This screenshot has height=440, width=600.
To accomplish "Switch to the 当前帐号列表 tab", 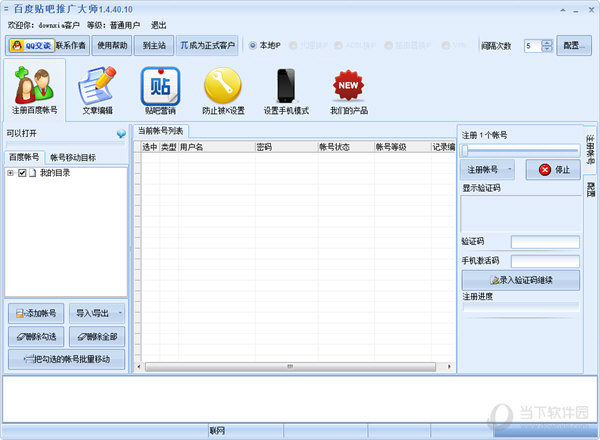I will (160, 131).
